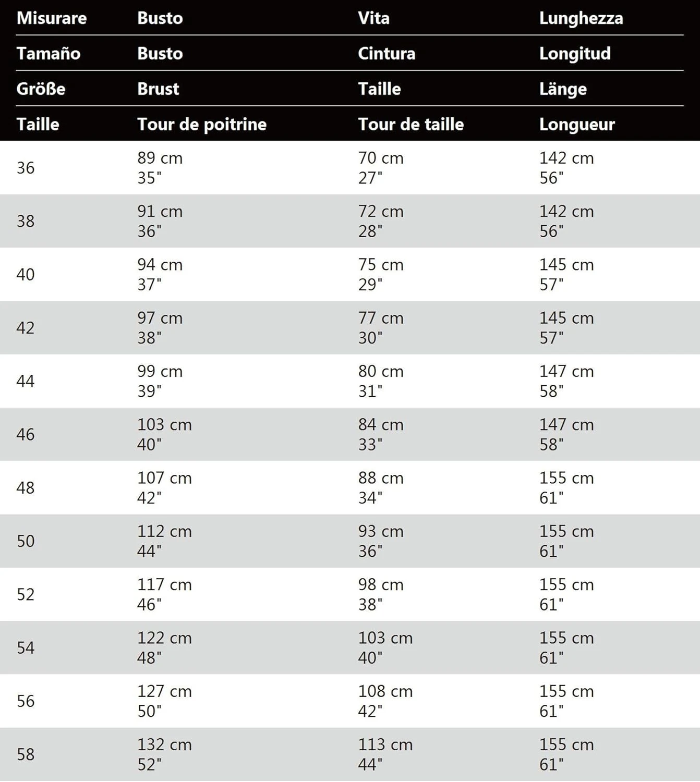This screenshot has height=782, width=700.
Task: Select size 54 row label
Action: pos(26,647)
